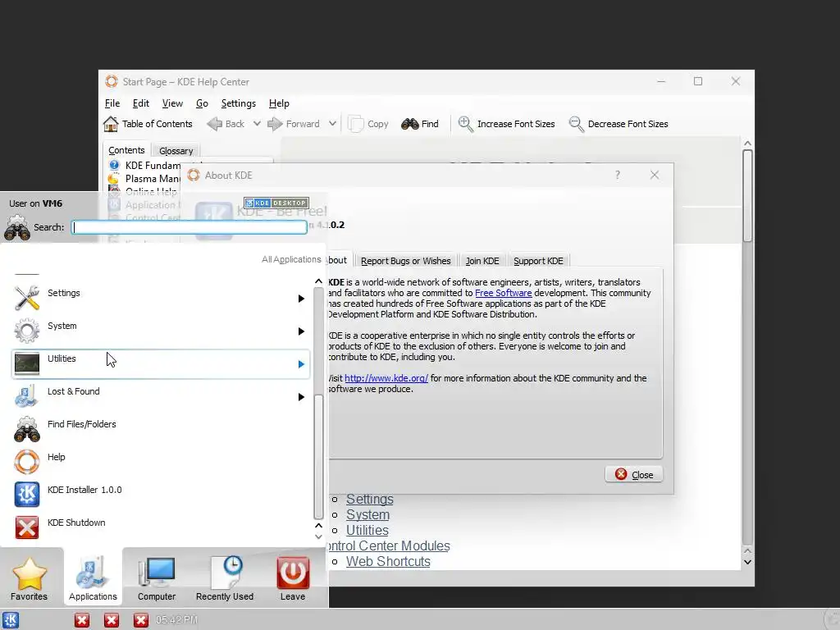Click Control Center Modules link
Screen dimensions: 840x630
click(x=390, y=546)
